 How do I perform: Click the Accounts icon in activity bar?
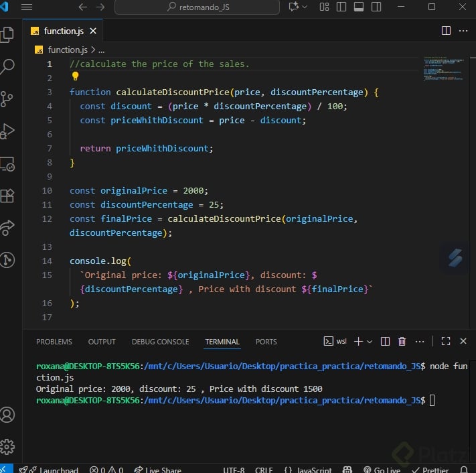(x=7, y=415)
